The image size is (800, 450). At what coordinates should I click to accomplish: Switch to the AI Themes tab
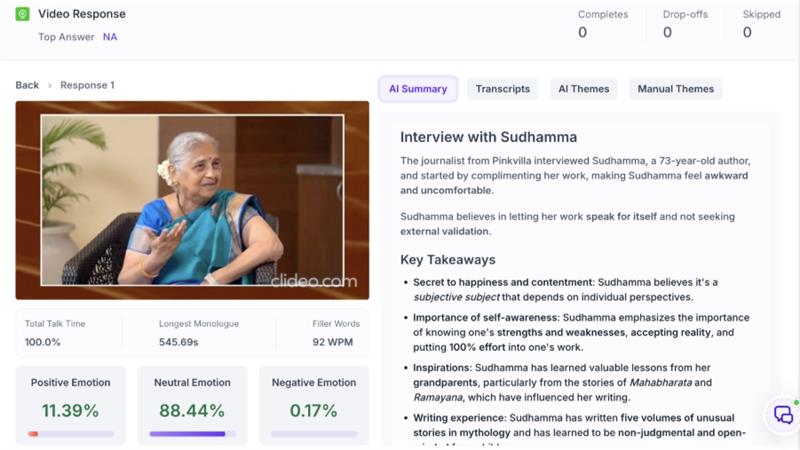coord(584,89)
